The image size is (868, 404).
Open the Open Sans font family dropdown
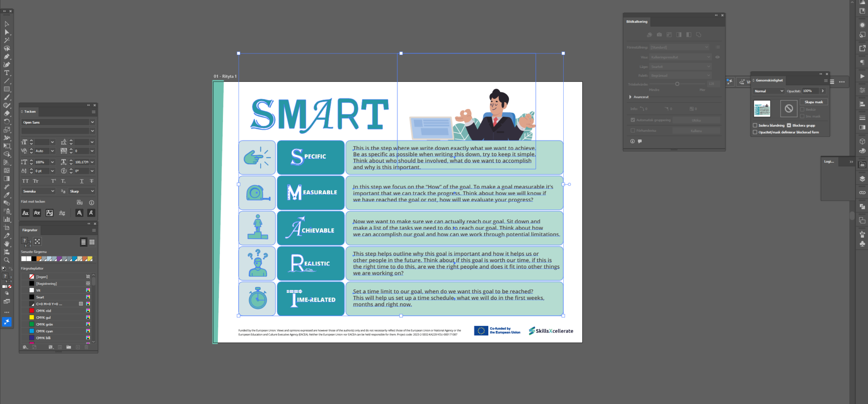point(58,122)
